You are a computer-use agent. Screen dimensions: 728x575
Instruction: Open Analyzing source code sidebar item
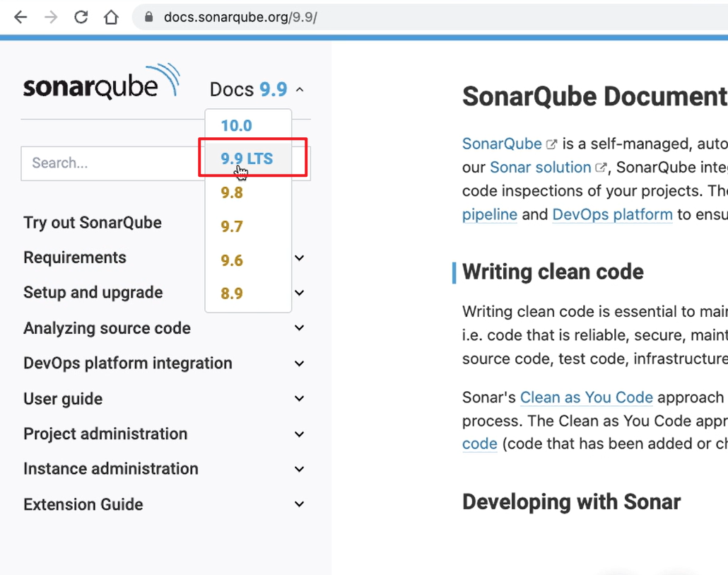(107, 328)
